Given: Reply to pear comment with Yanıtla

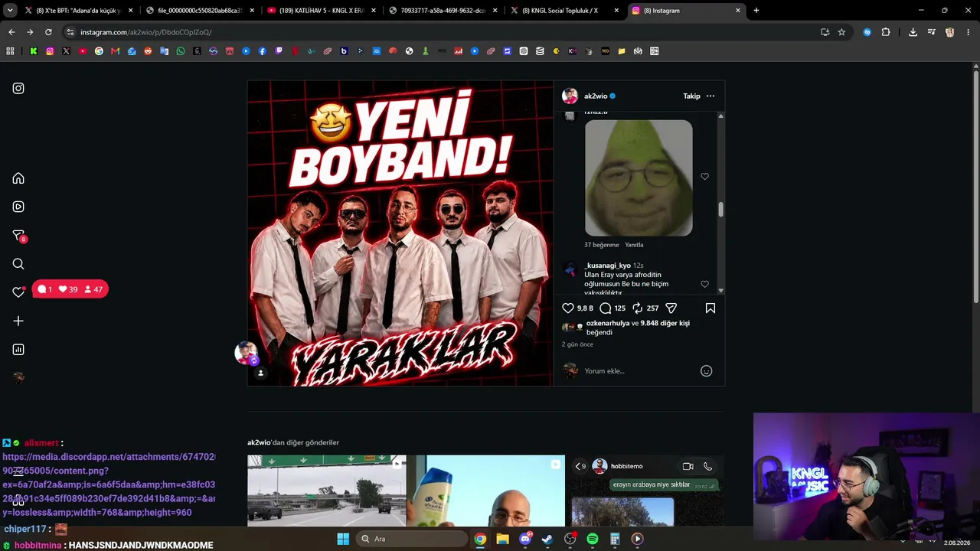Looking at the screenshot, I should pyautogui.click(x=634, y=245).
